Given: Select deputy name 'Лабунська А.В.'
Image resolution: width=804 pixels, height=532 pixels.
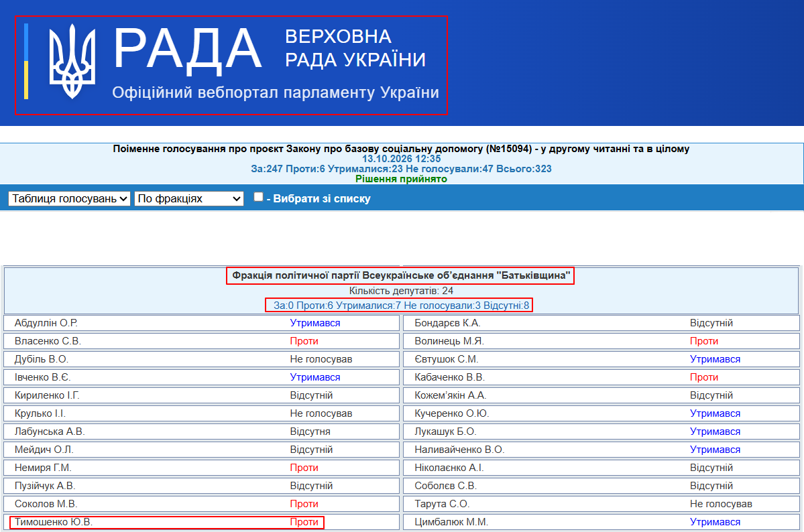Looking at the screenshot, I should coord(50,431).
